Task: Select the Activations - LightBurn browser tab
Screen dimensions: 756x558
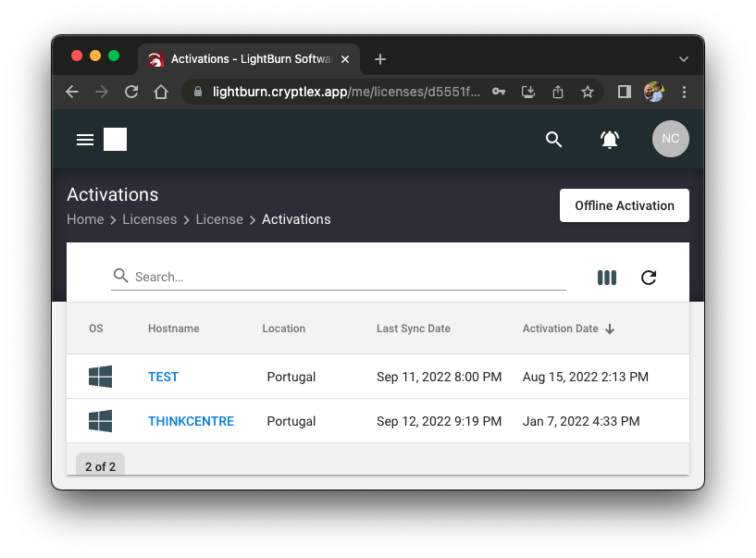Action: pyautogui.click(x=241, y=58)
